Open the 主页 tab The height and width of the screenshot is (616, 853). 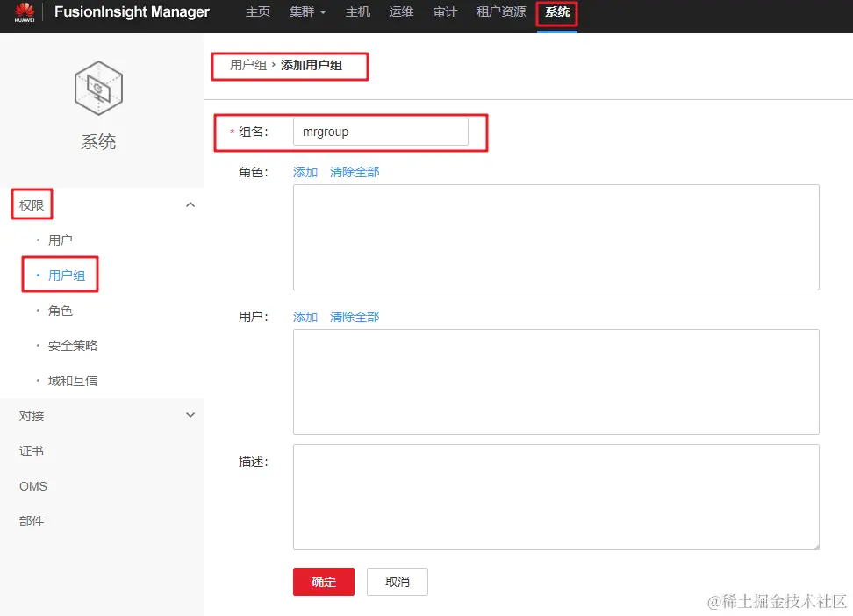point(257,11)
